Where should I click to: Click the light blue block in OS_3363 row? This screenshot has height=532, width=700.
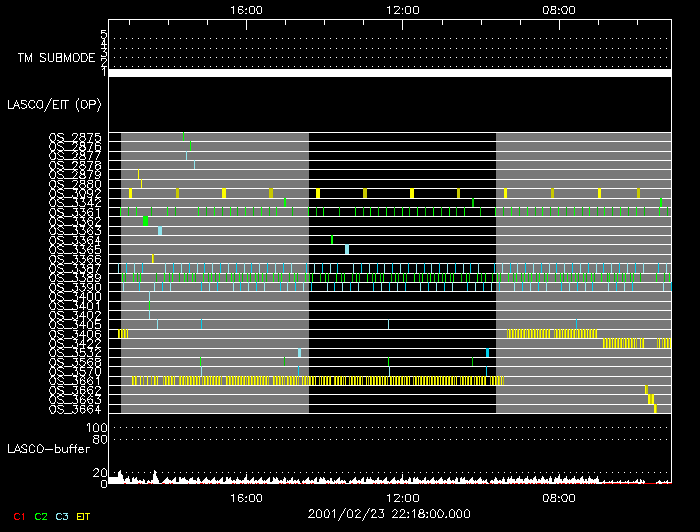click(x=160, y=231)
